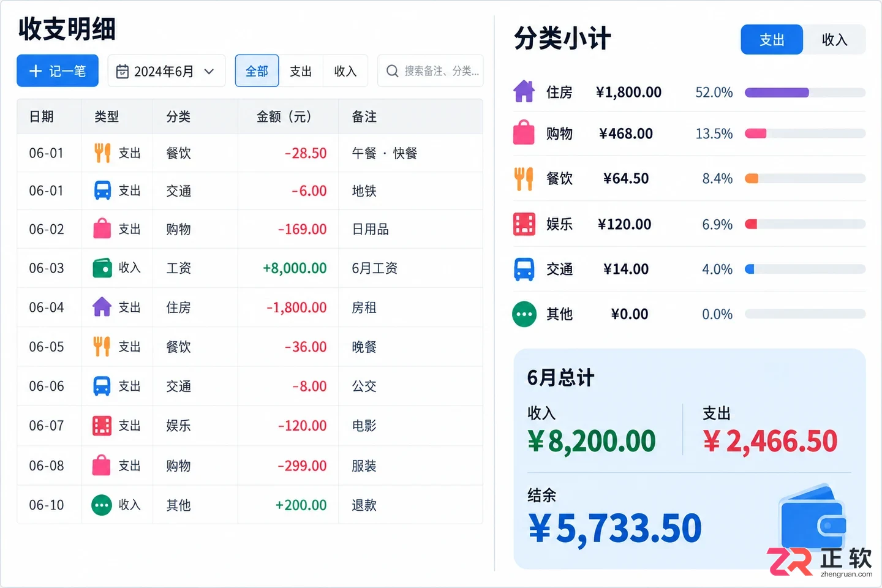Image resolution: width=882 pixels, height=588 pixels.
Task: Click the ¥2,466.50 expense total
Action: pos(771,441)
